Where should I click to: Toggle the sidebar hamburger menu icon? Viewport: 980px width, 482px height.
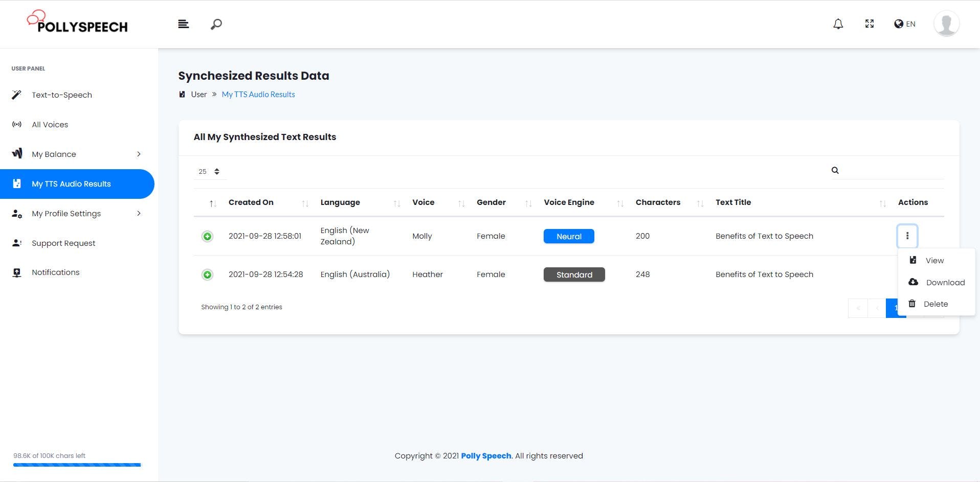tap(184, 24)
